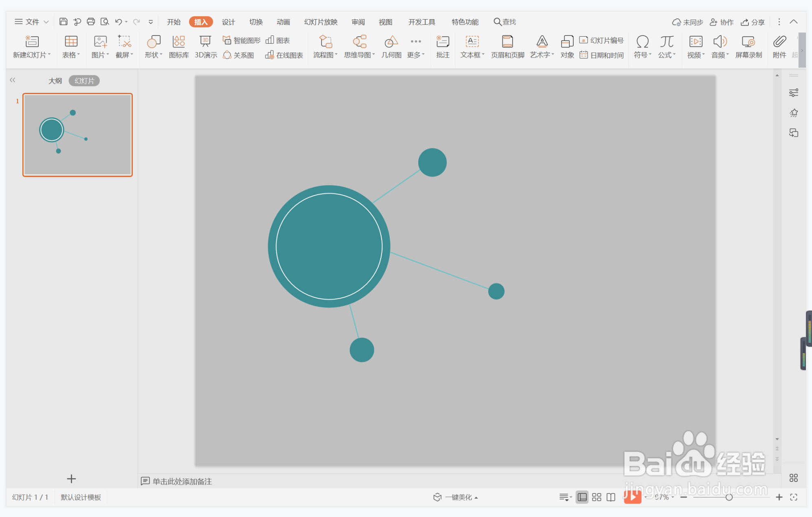Insert a 批注 comment
The image size is (812, 517).
442,46
